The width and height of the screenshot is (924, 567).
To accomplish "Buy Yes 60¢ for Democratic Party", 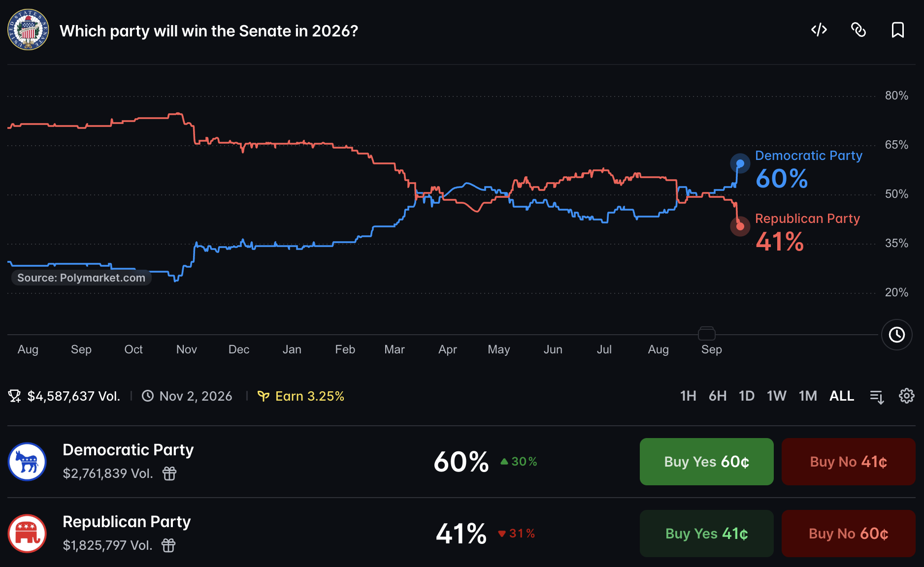I will click(706, 462).
